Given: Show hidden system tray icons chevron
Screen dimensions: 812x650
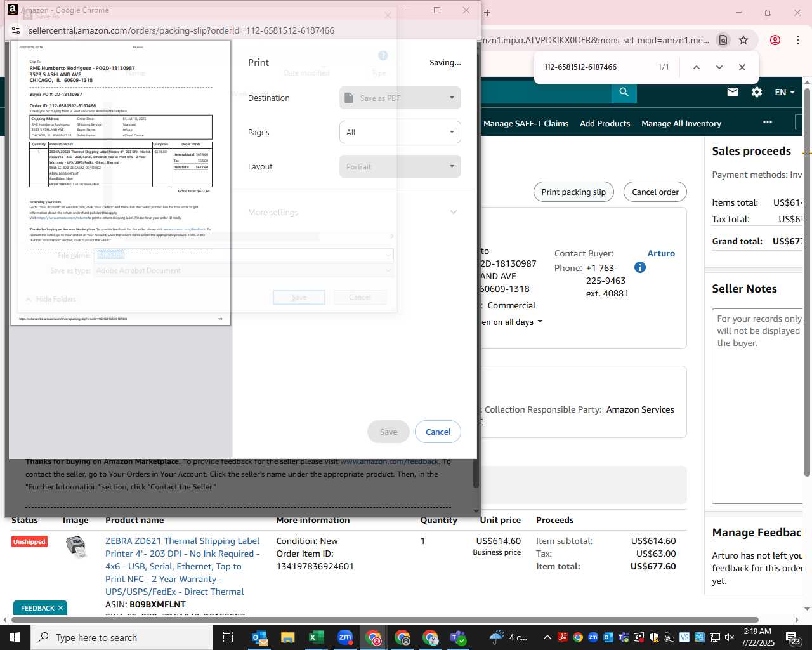Looking at the screenshot, I should point(547,637).
